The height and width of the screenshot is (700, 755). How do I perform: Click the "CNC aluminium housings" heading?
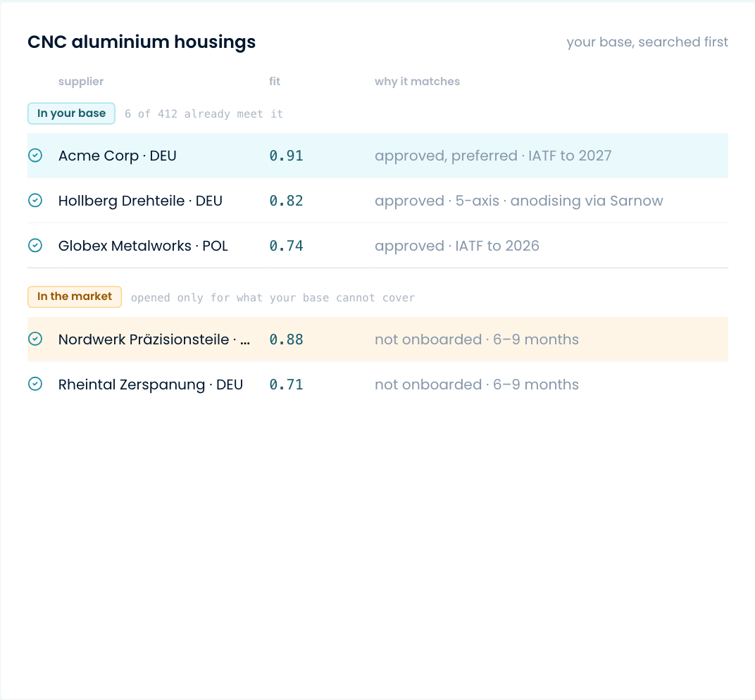pos(142,42)
